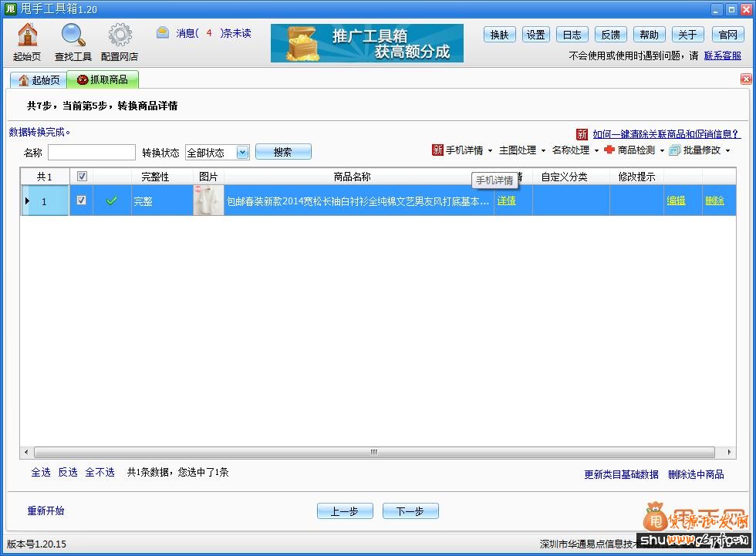Uncheck the checkbox for product row 1
This screenshot has width=756, height=556.
81,200
